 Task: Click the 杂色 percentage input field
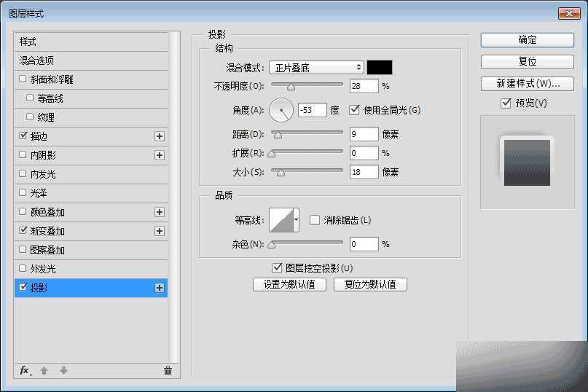click(364, 244)
